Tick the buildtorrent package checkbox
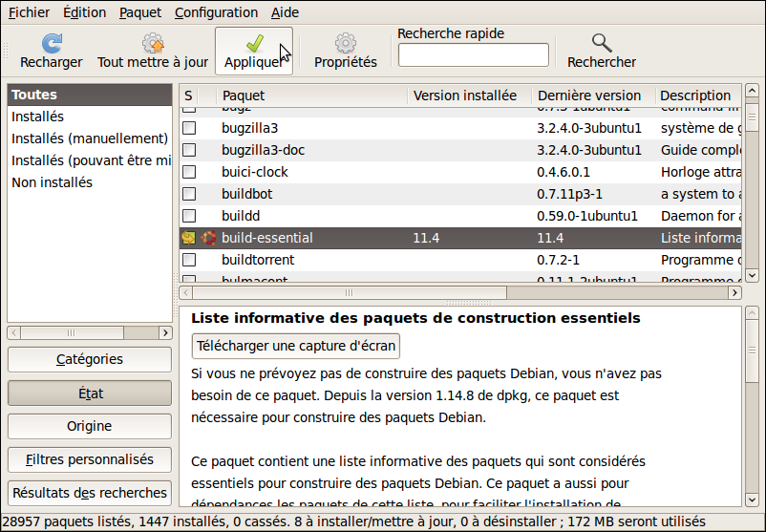The height and width of the screenshot is (532, 766). [x=189, y=260]
